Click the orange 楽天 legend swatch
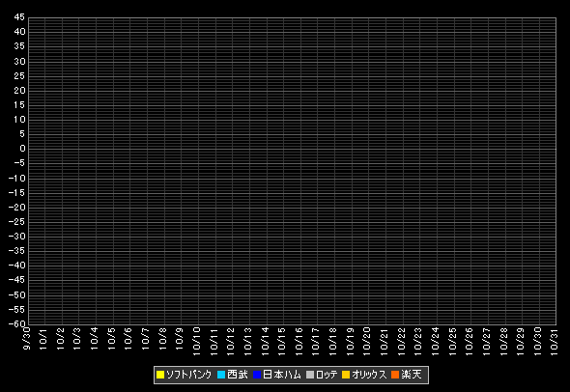Screen dimensions: 570x392 point(395,375)
